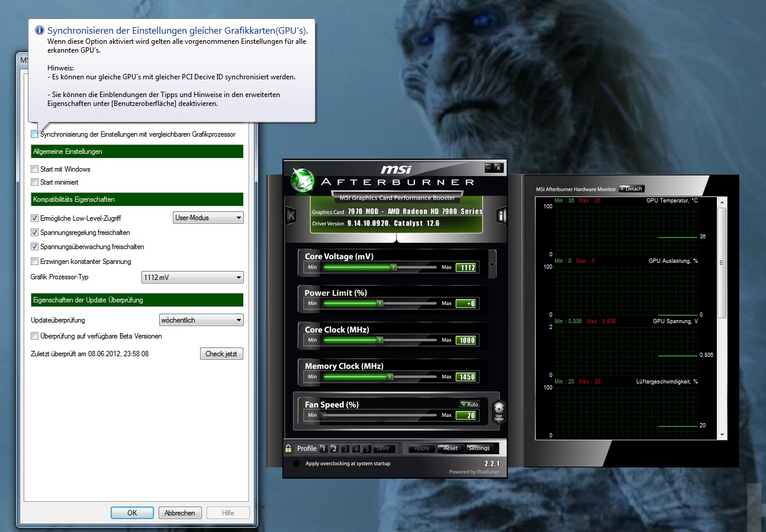Screen dimensions: 766x532
Task: Open the wöchentlich update interval dropdown
Action: pos(201,320)
